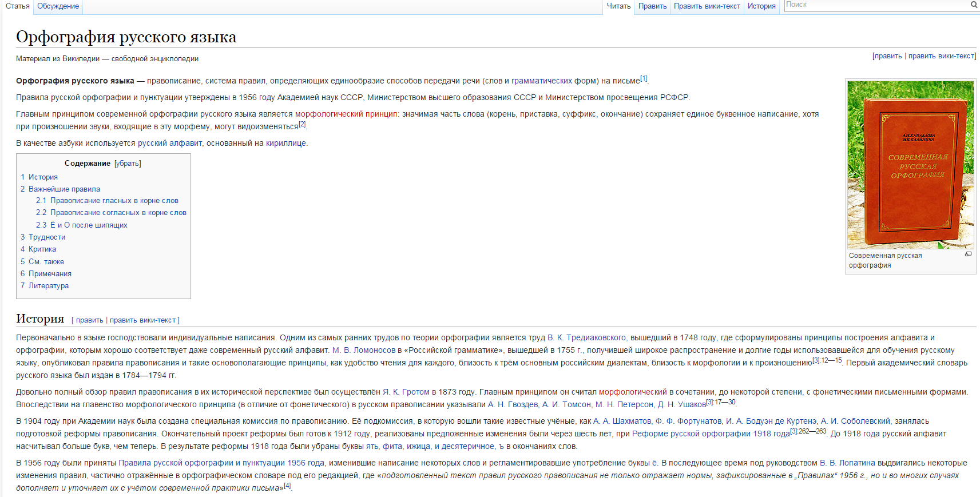Open the 'Обсуждение' tab
Image resolution: width=980 pixels, height=497 pixels.
click(58, 6)
